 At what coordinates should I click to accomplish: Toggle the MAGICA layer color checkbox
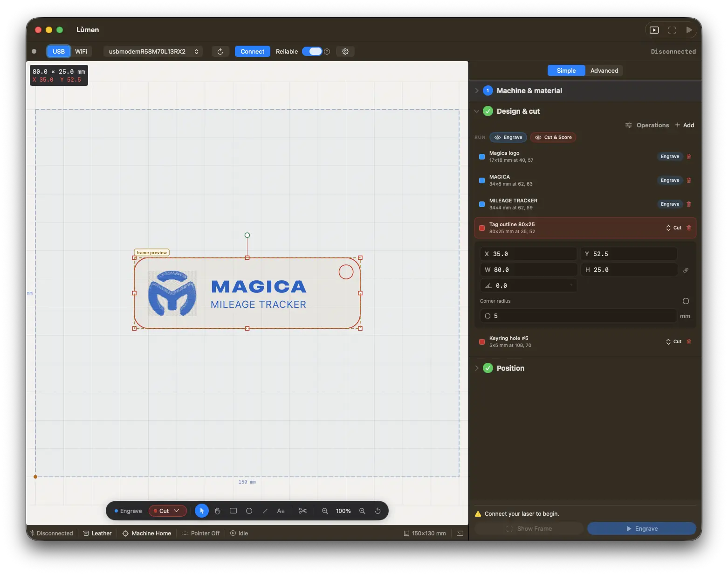tap(482, 180)
